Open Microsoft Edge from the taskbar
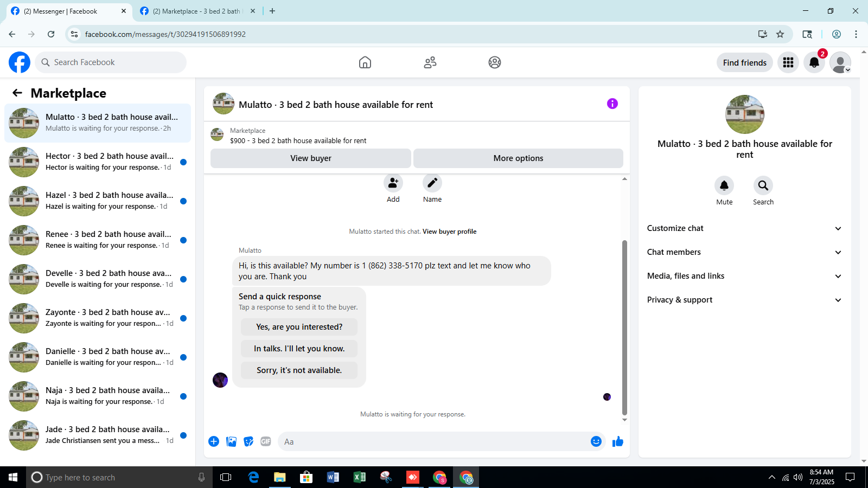Image resolution: width=868 pixels, height=488 pixels. pos(253,477)
